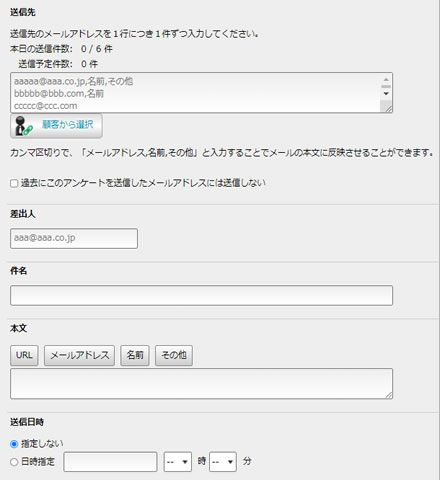This screenshot has width=440, height=480.
Task: Insert URL tag into body
Action: tap(24, 355)
